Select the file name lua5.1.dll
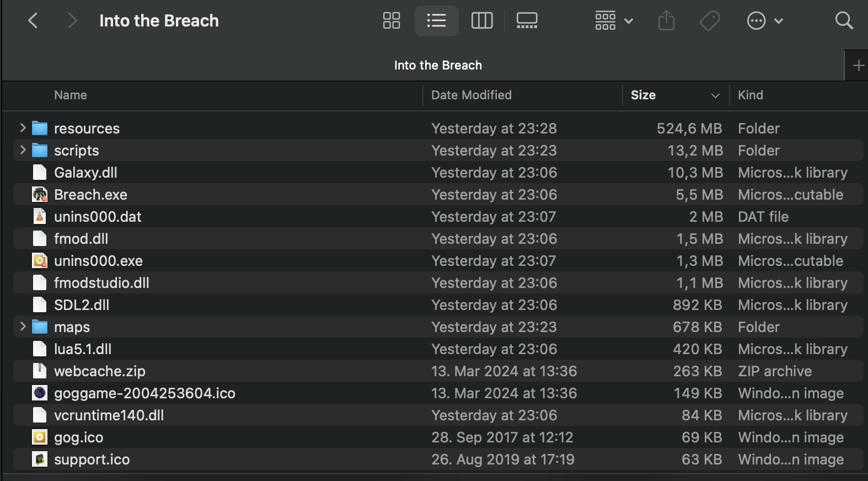Viewport: 868px width, 481px height. point(83,349)
